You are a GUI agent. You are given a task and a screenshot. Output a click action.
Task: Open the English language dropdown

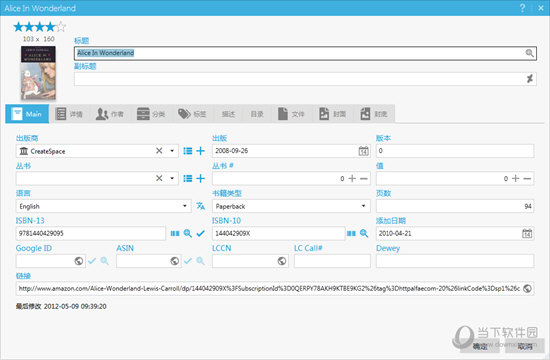[185, 206]
